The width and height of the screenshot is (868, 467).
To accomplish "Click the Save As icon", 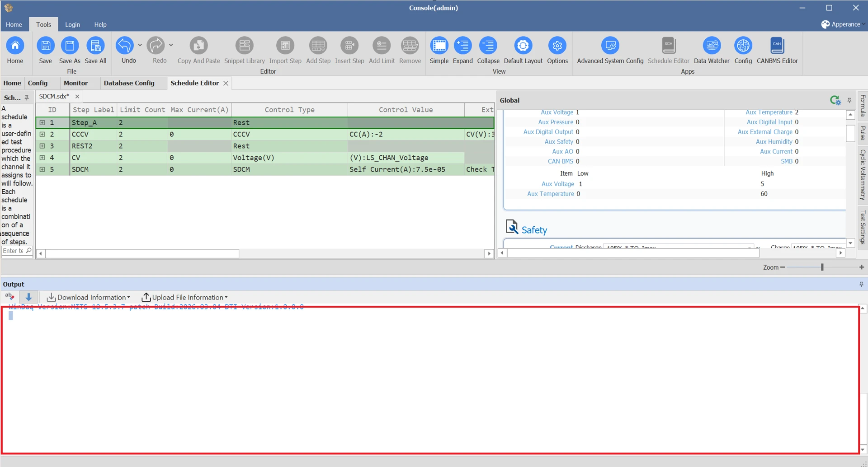I will [70, 46].
